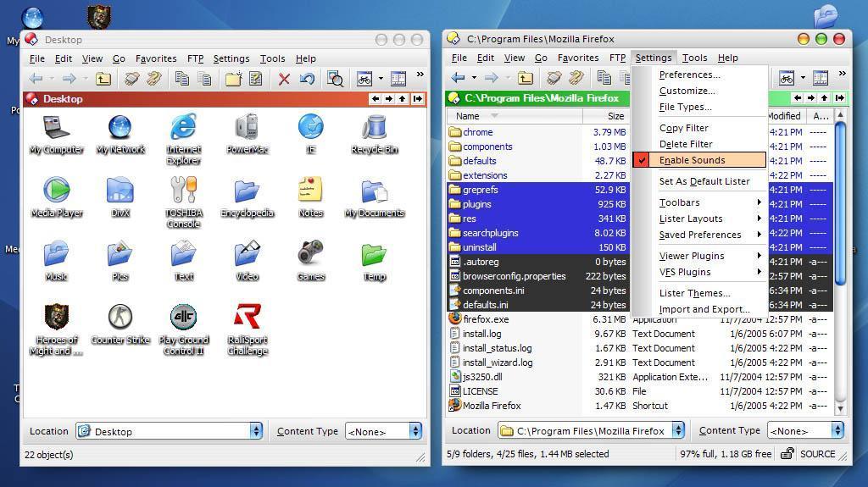Open view-mode dropdown arrow in Desktop lister toolbar

pos(381,79)
